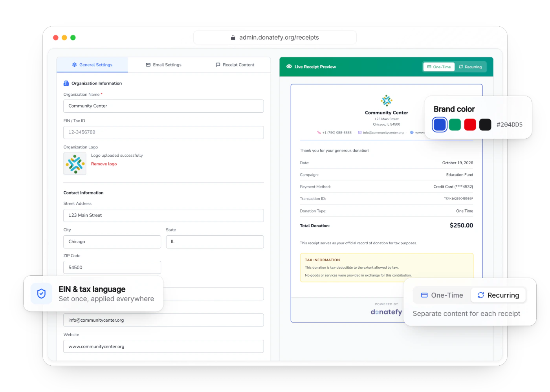Pick the red brand color swatch
Image resolution: width=550 pixels, height=392 pixels.
[470, 125]
